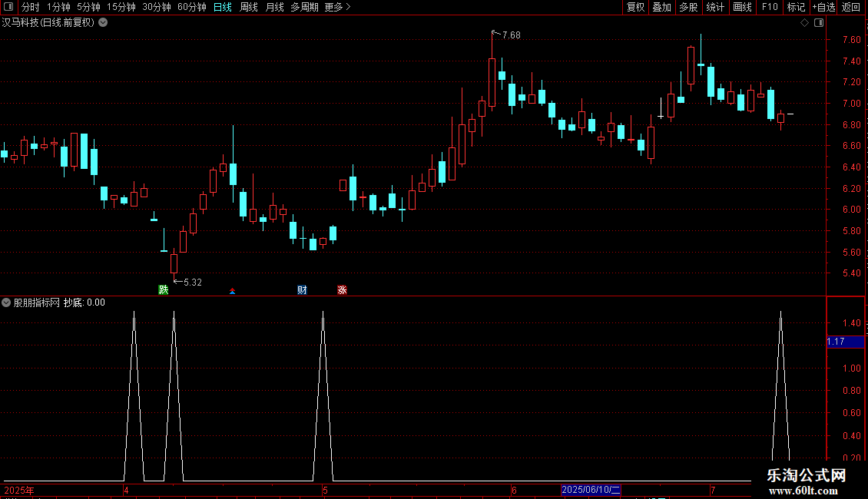This screenshot has height=499, width=868.
Task: Switch to 月线 monthly chart
Action: 274,7
